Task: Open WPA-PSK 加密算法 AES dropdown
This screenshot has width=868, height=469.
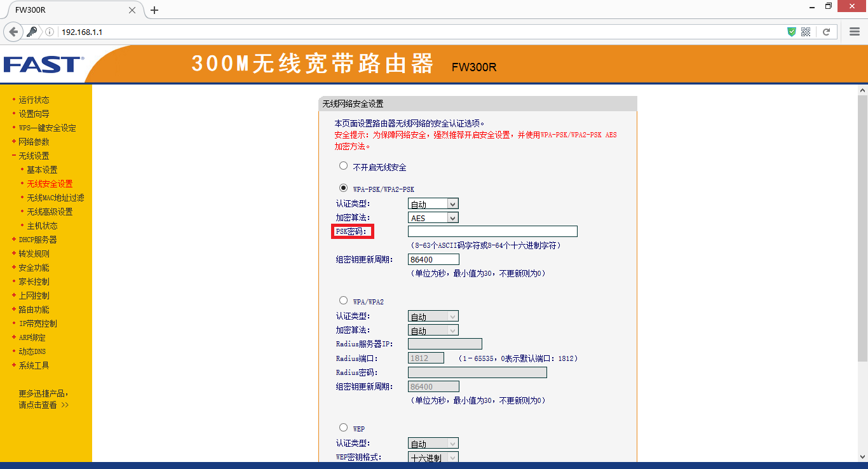Action: click(433, 218)
